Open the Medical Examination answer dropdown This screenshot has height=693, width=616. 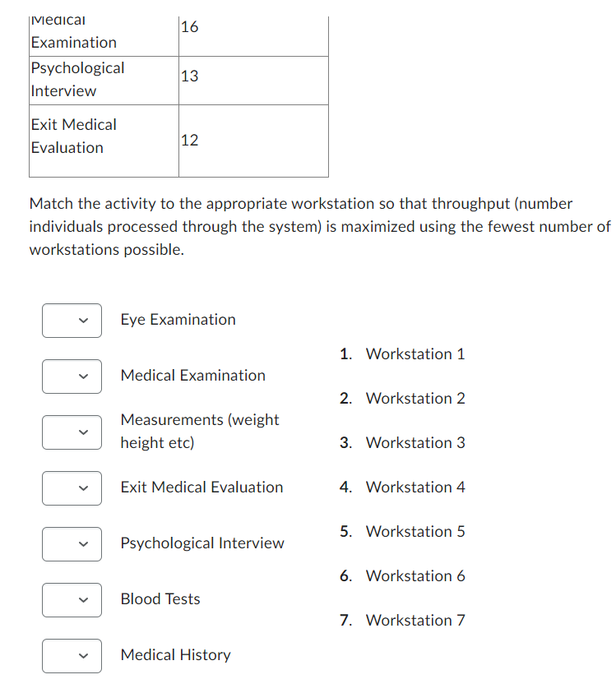click(72, 377)
